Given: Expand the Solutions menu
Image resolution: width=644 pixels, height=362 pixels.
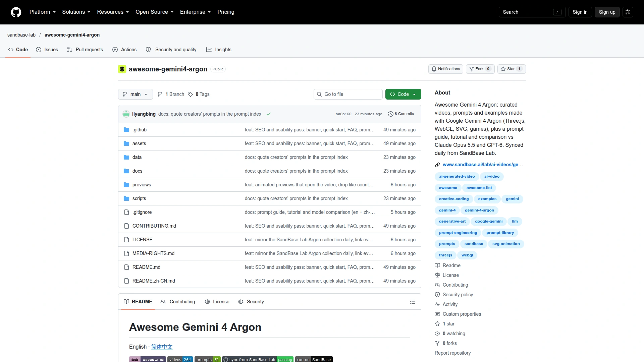Looking at the screenshot, I should coord(76,12).
